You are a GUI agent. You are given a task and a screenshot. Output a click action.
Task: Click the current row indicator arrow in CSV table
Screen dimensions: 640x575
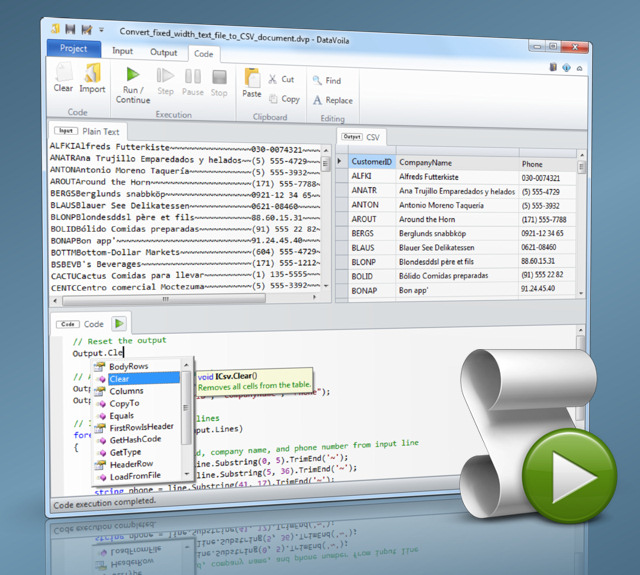pyautogui.click(x=340, y=161)
